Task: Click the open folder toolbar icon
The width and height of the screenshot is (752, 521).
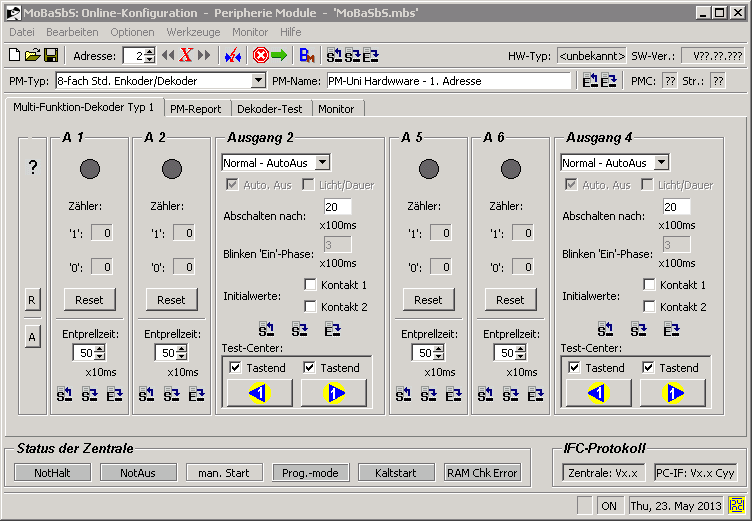Action: coord(32,55)
